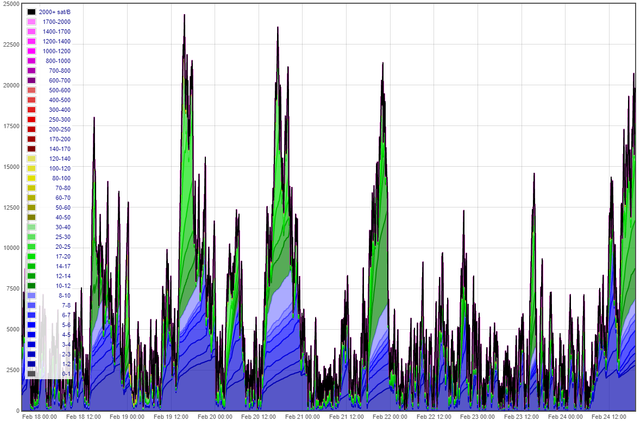
Task: Click the 25000 y-axis value
Action: pos(11,4)
